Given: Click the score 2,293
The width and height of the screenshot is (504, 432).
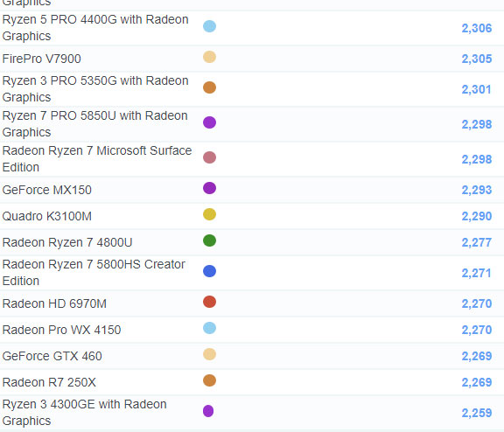Looking at the screenshot, I should point(477,190).
